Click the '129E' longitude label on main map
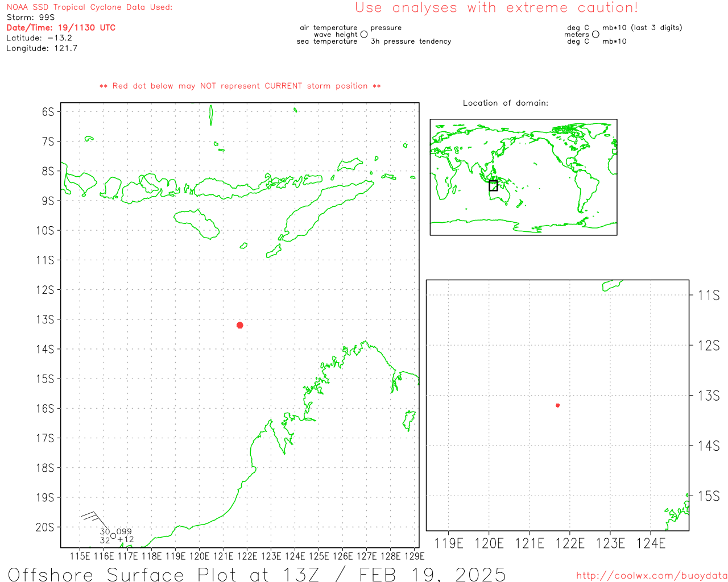 click(x=414, y=556)
